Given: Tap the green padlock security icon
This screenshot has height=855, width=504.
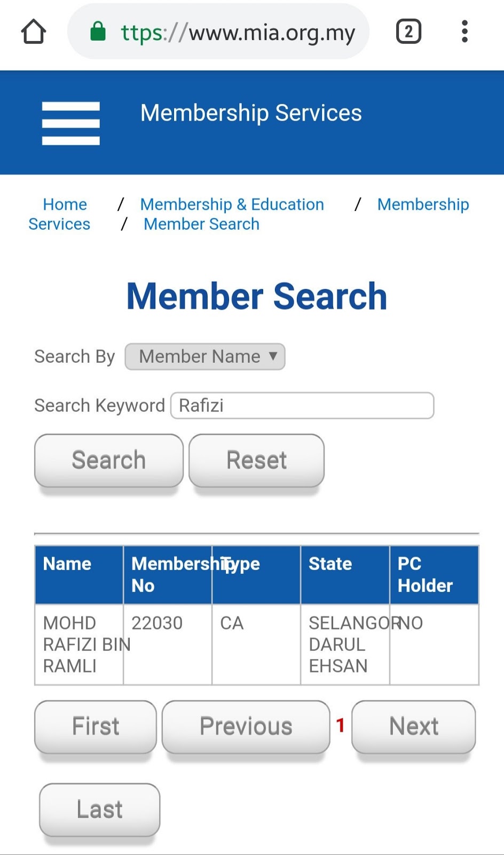Looking at the screenshot, I should [x=98, y=32].
